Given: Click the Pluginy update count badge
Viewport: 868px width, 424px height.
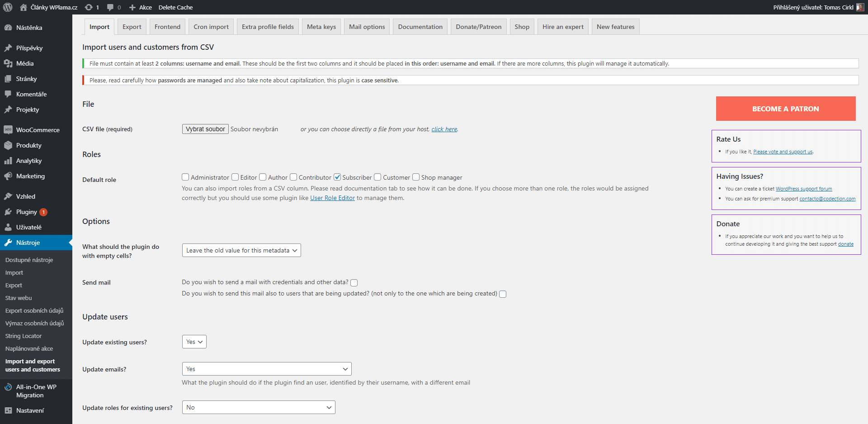Looking at the screenshot, I should pyautogui.click(x=43, y=212).
